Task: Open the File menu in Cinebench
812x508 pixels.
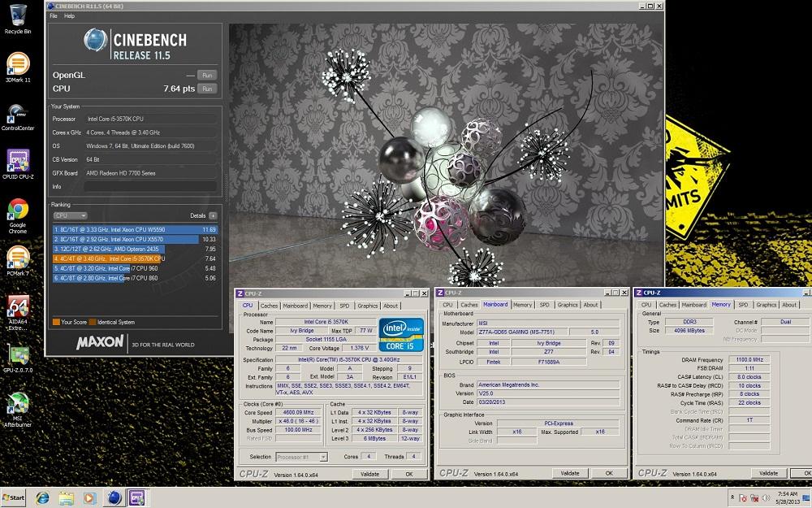Action: 54,16
